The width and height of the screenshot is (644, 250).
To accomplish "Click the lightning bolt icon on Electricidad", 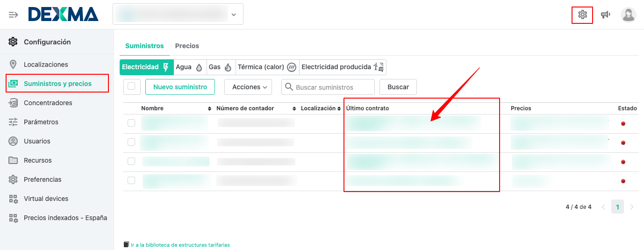I will point(165,67).
